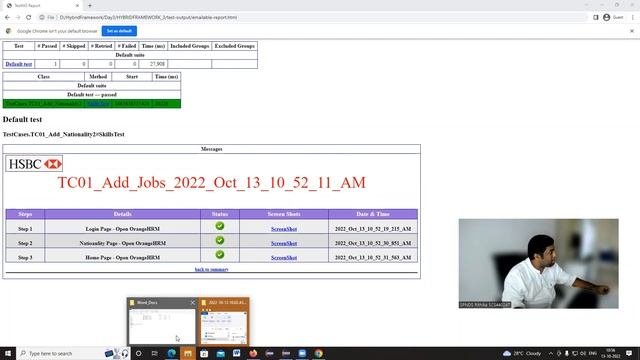Click the ENG language indicator

pos(593,353)
